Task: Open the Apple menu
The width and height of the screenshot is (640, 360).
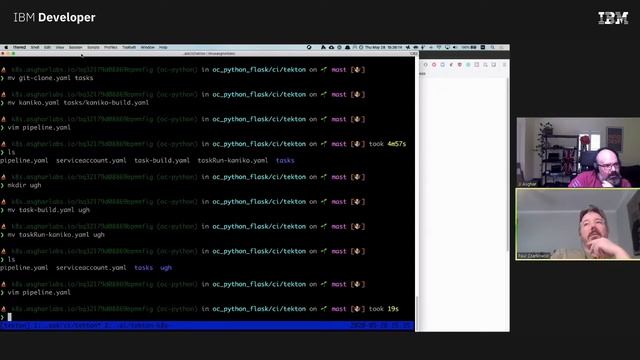Action: [x=6, y=47]
